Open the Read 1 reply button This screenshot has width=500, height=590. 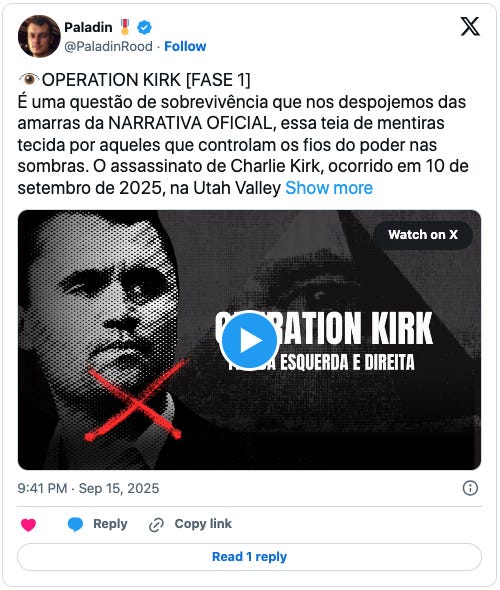pos(249,557)
